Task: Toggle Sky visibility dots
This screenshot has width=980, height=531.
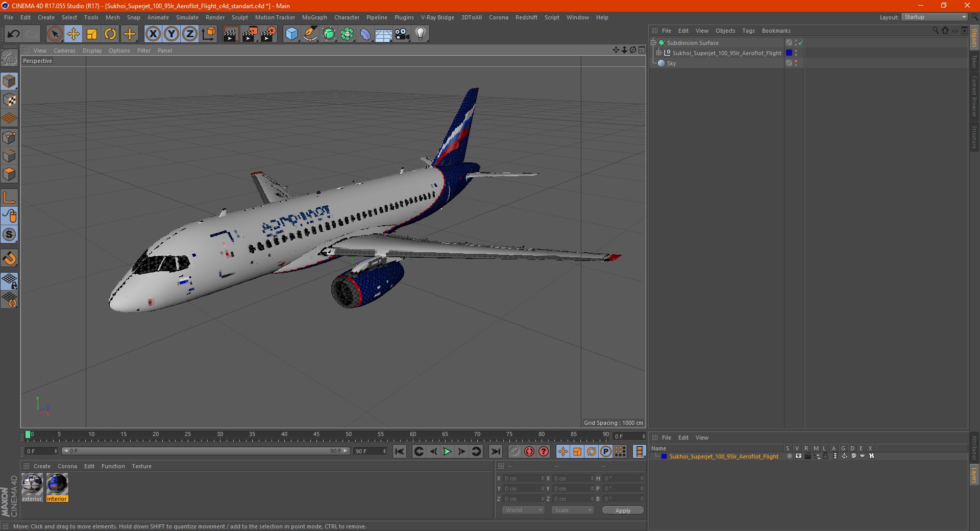Action: click(x=796, y=63)
